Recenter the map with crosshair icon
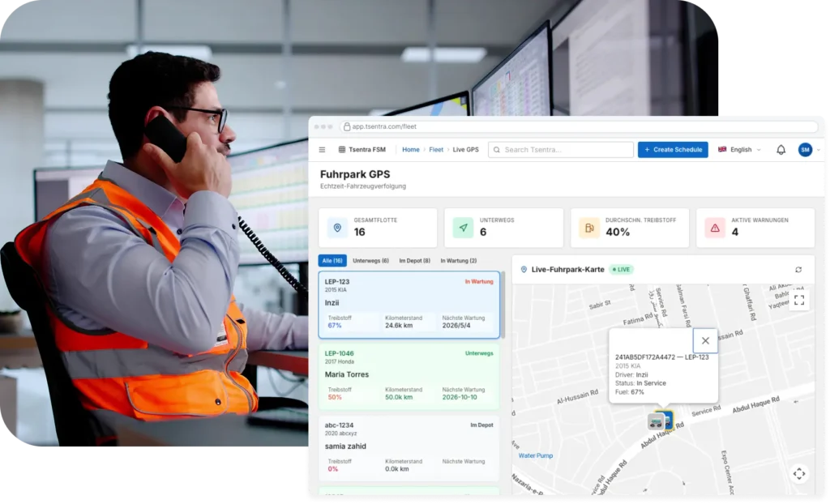 799,474
